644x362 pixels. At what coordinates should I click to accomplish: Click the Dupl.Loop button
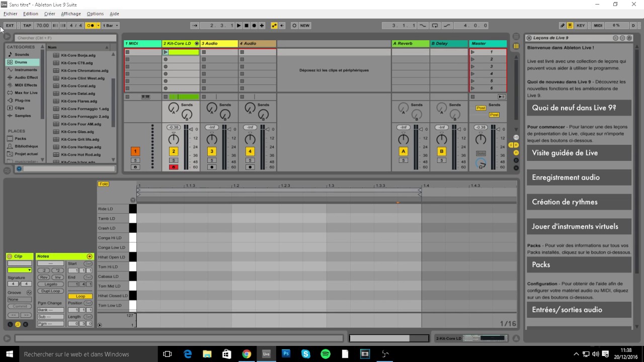50,291
